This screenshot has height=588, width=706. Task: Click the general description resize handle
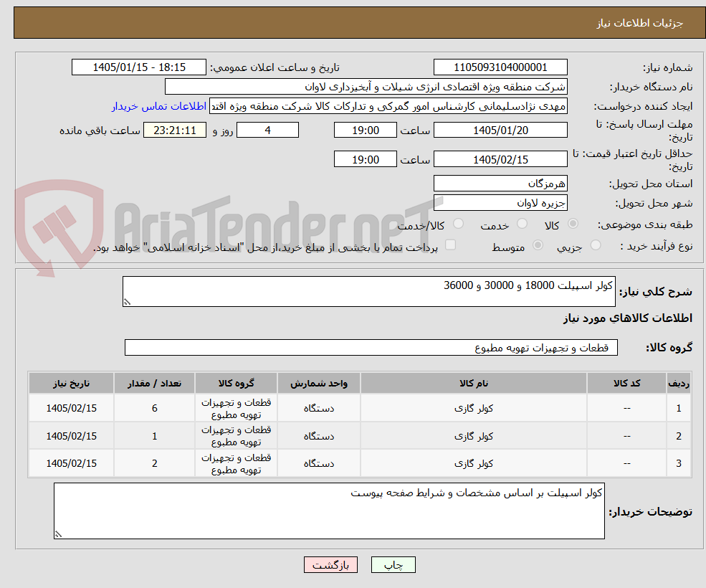click(127, 303)
